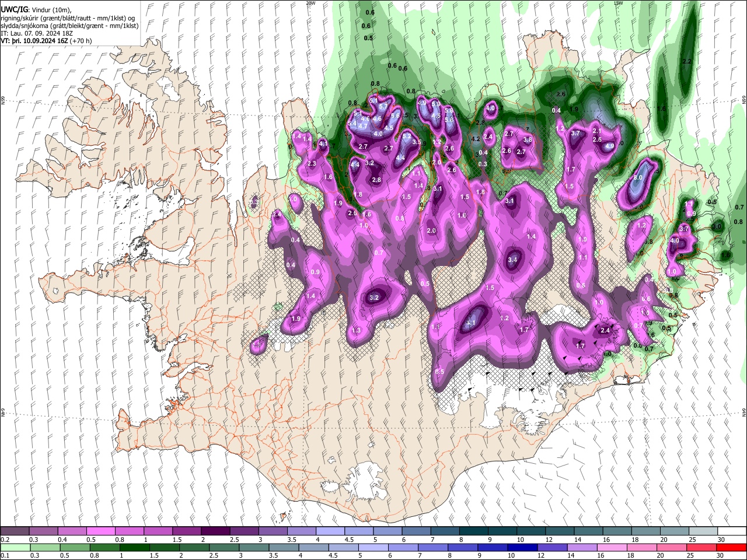Click the '8.0' precipitation value on the map
This screenshot has height=560, width=747.
pyautogui.click(x=638, y=178)
